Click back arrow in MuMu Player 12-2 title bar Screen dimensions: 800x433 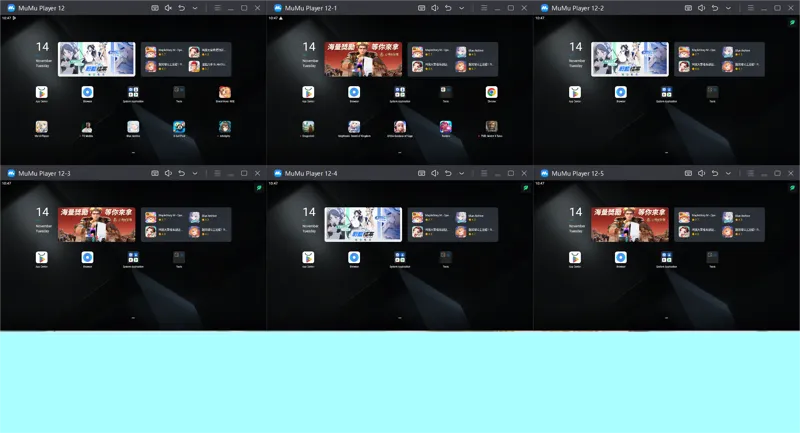pos(715,8)
